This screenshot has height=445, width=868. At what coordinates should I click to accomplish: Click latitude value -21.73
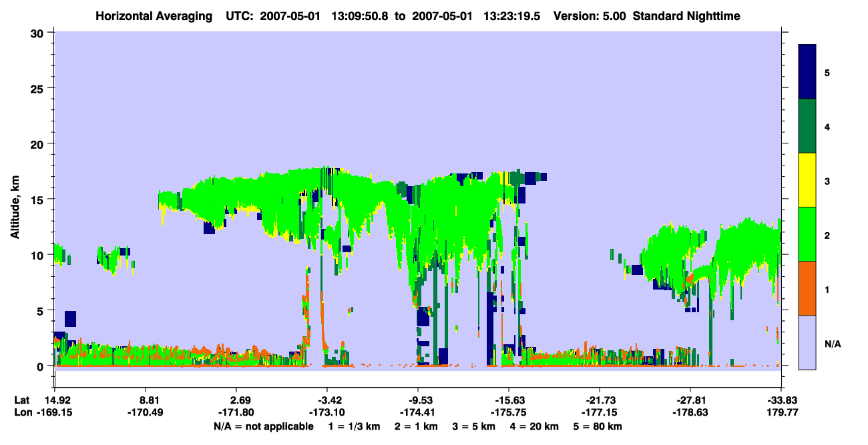click(x=600, y=400)
